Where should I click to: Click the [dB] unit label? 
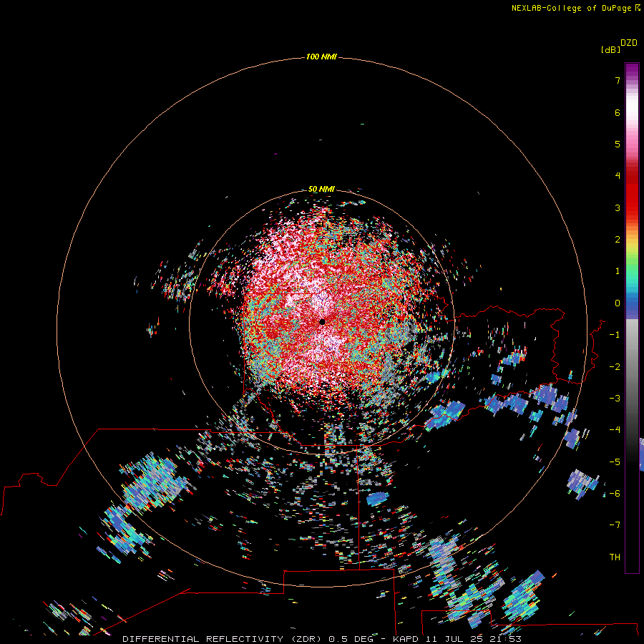tap(611, 49)
